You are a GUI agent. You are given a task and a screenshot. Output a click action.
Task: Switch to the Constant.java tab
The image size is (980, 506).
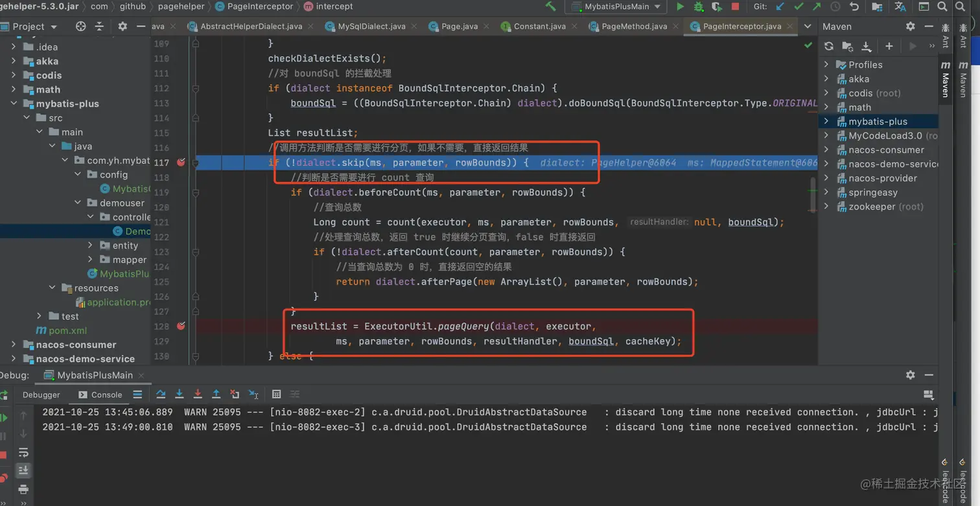(x=539, y=27)
